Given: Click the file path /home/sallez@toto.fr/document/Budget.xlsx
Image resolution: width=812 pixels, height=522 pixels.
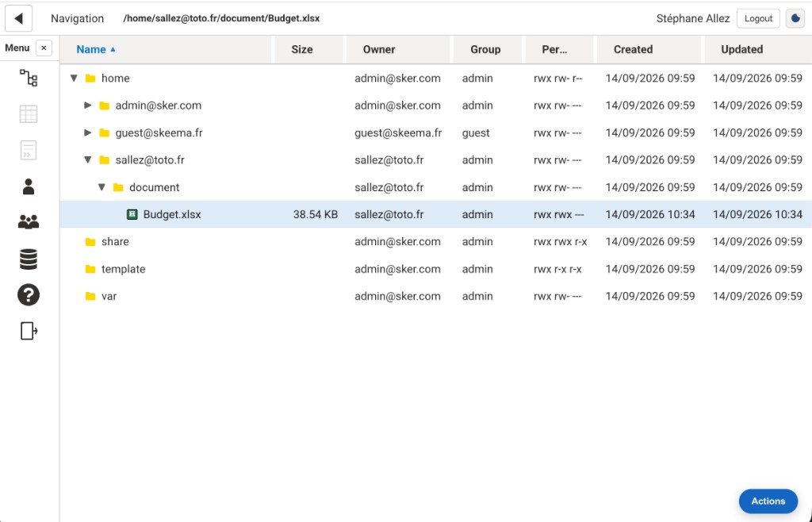Looking at the screenshot, I should pyautogui.click(x=221, y=19).
